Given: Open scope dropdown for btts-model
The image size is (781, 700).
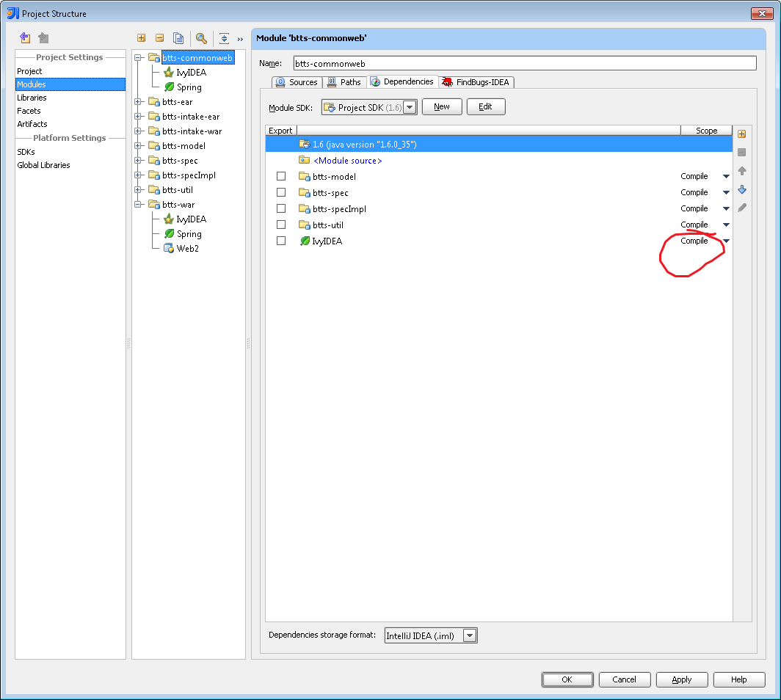Looking at the screenshot, I should tap(726, 176).
